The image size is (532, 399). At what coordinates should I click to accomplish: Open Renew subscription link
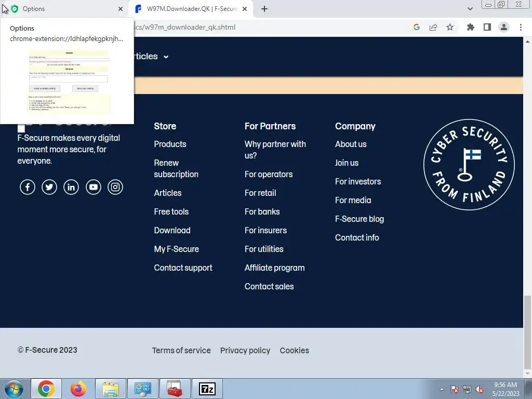tap(176, 168)
